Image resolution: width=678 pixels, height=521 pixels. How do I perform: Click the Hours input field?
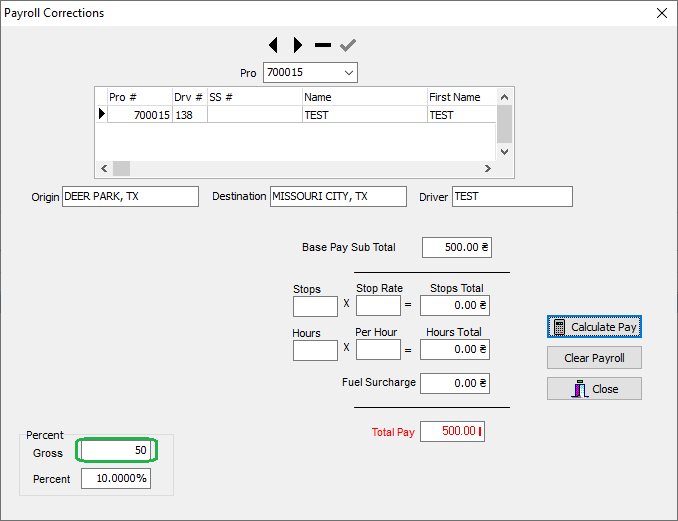(315, 350)
